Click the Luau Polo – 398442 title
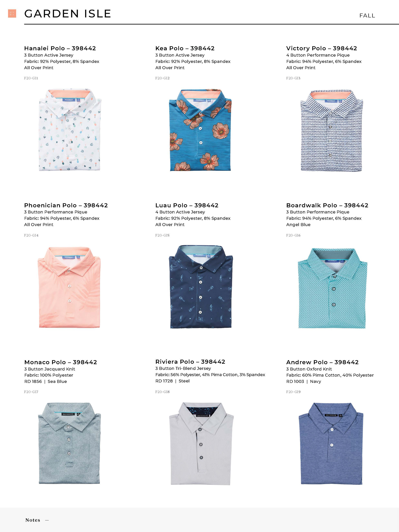 [x=187, y=205]
